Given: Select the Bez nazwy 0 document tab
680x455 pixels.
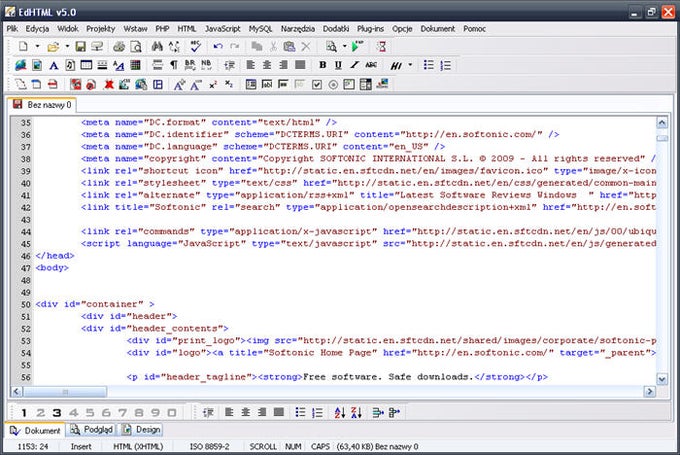Looking at the screenshot, I should (42, 105).
